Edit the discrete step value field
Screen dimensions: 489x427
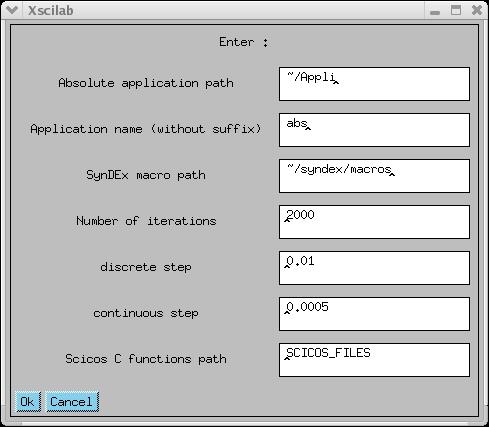374,268
